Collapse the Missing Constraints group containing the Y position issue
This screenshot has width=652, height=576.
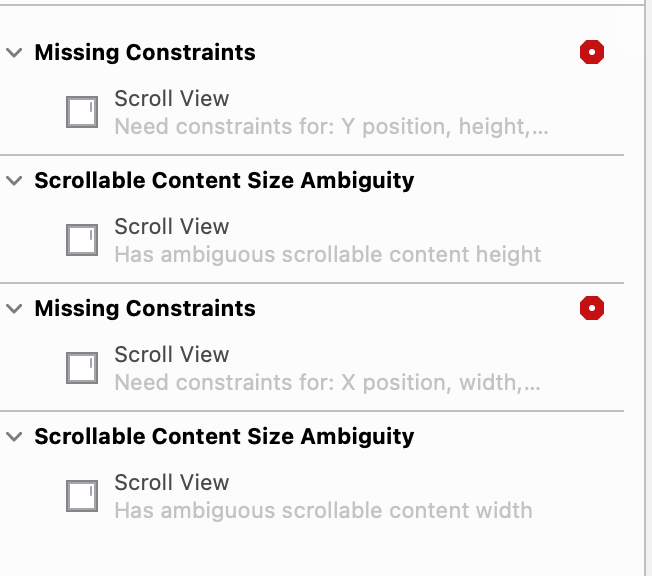(15, 53)
